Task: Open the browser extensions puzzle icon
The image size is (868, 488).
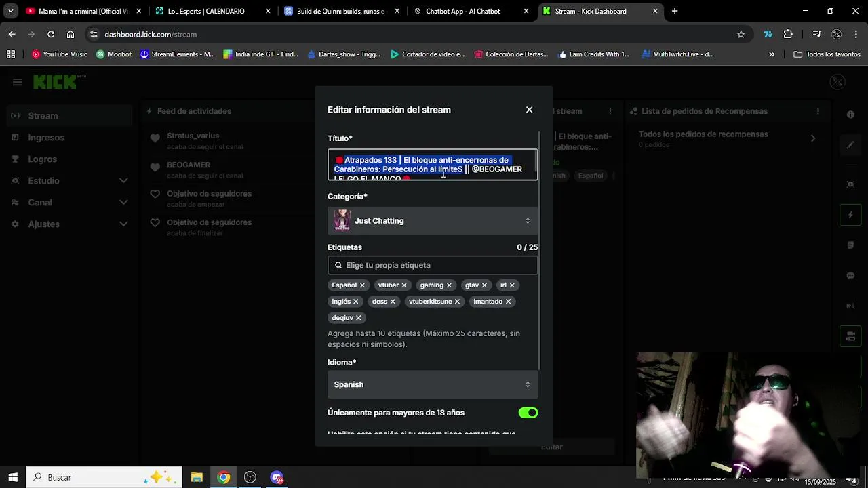Action: pyautogui.click(x=788, y=34)
